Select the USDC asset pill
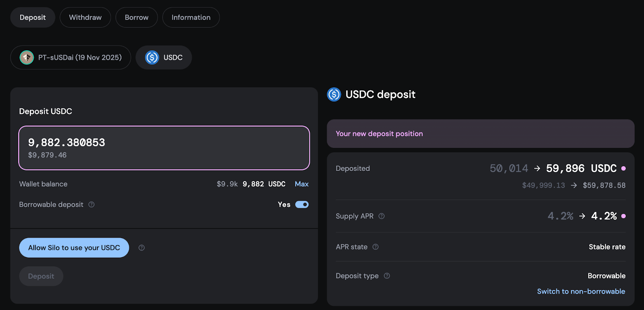The width and height of the screenshot is (644, 310). (x=173, y=57)
